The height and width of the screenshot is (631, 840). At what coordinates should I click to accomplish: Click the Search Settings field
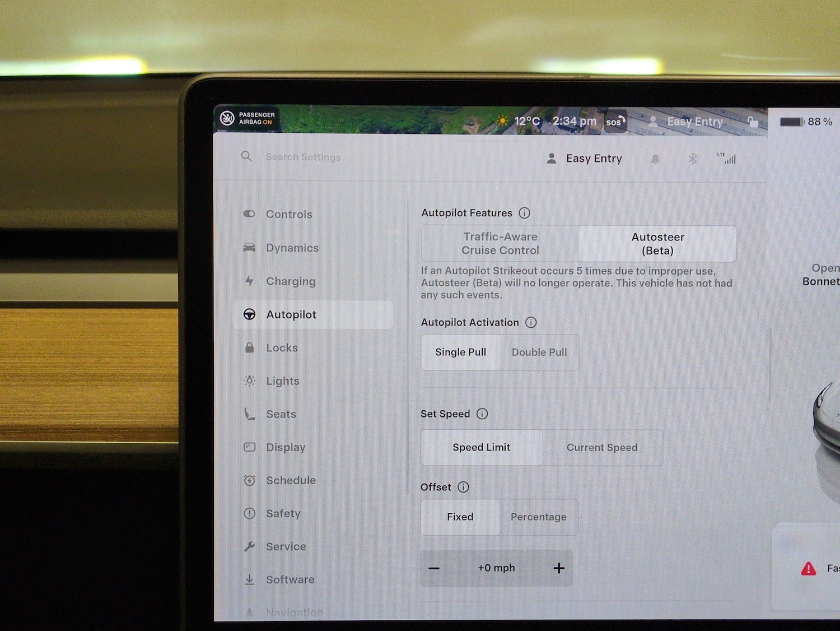pyautogui.click(x=304, y=157)
